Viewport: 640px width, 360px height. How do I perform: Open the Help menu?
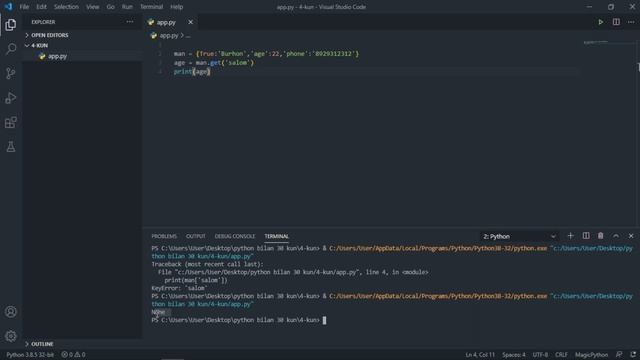[x=176, y=7]
